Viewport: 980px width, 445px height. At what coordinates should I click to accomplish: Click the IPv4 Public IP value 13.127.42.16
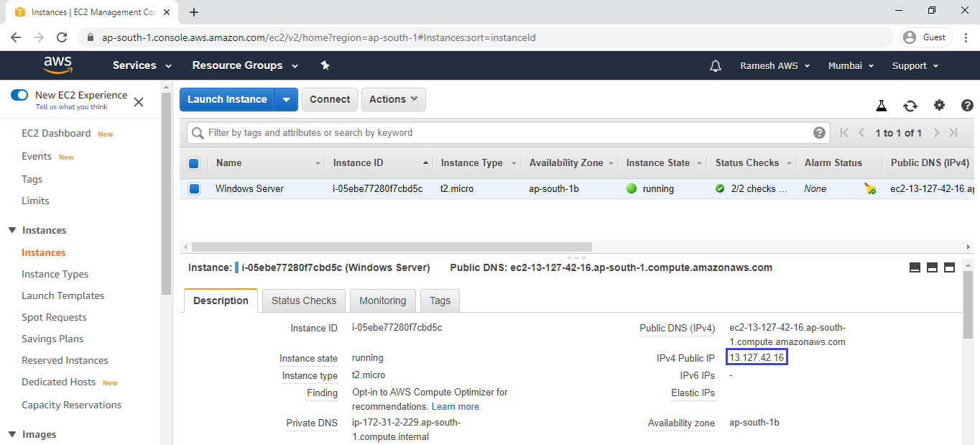757,357
